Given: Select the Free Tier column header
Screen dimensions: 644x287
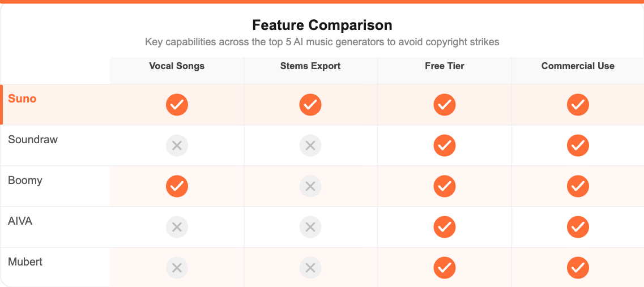Looking at the screenshot, I should click(x=445, y=66).
